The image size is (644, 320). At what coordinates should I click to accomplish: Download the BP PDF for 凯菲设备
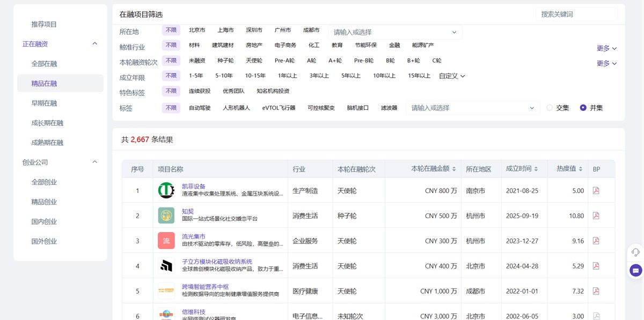(x=596, y=190)
